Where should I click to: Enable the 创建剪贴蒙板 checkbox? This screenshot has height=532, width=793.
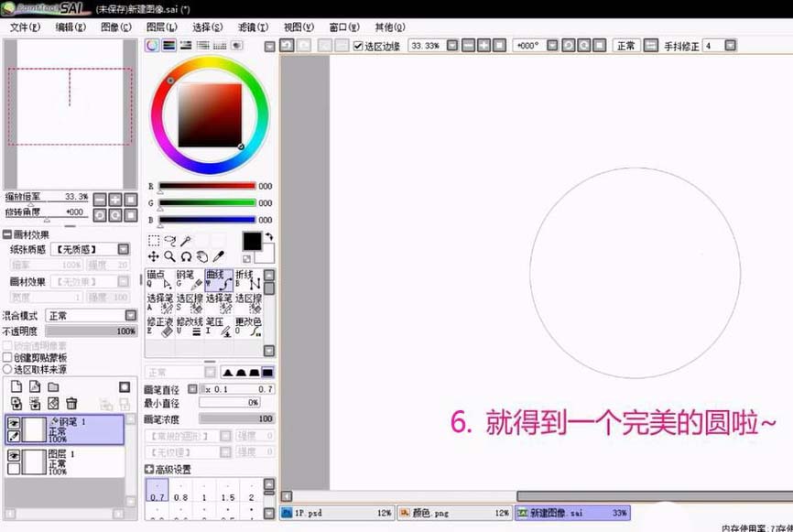7,357
